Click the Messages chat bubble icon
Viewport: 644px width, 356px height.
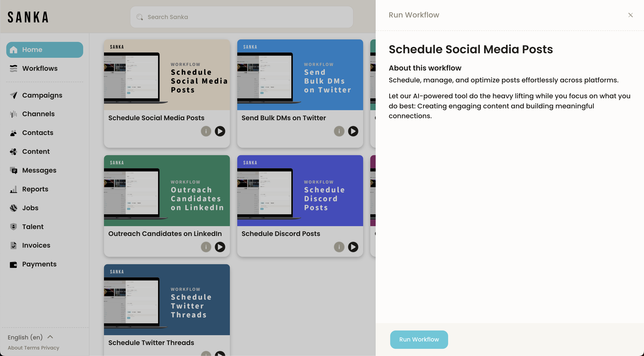13,170
